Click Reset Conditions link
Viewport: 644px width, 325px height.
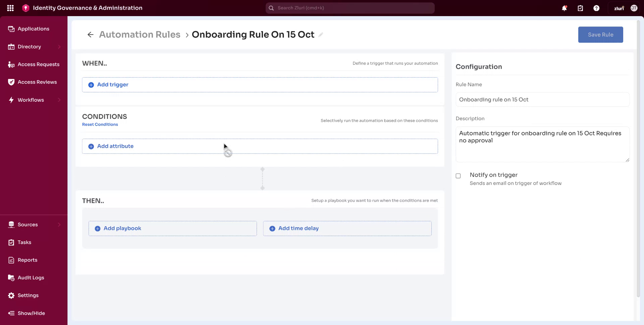100,124
